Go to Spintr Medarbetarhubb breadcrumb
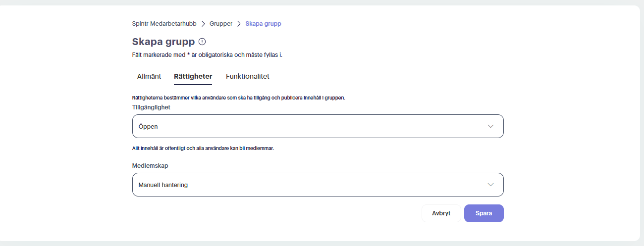The image size is (644, 246). click(164, 23)
